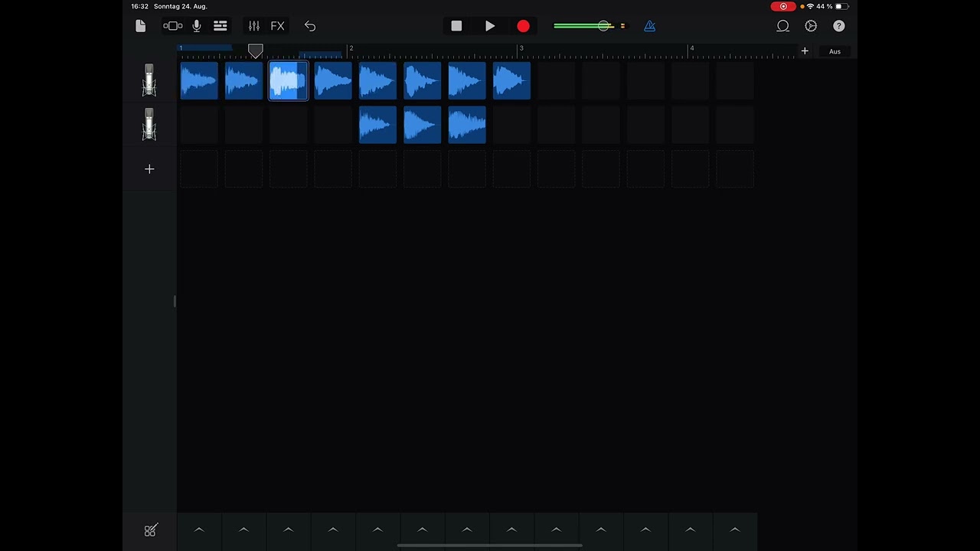Open the browser view switcher button
This screenshot has height=551, width=980.
[173, 26]
